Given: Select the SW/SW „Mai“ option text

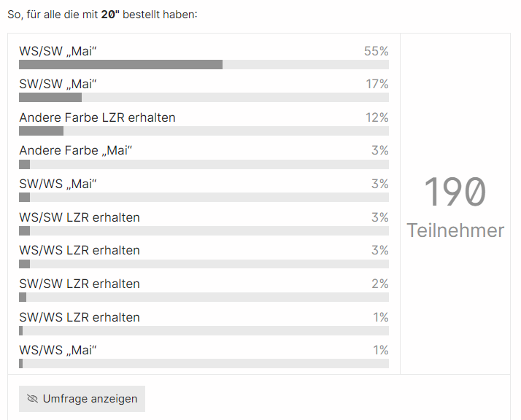Looking at the screenshot, I should coord(58,85).
